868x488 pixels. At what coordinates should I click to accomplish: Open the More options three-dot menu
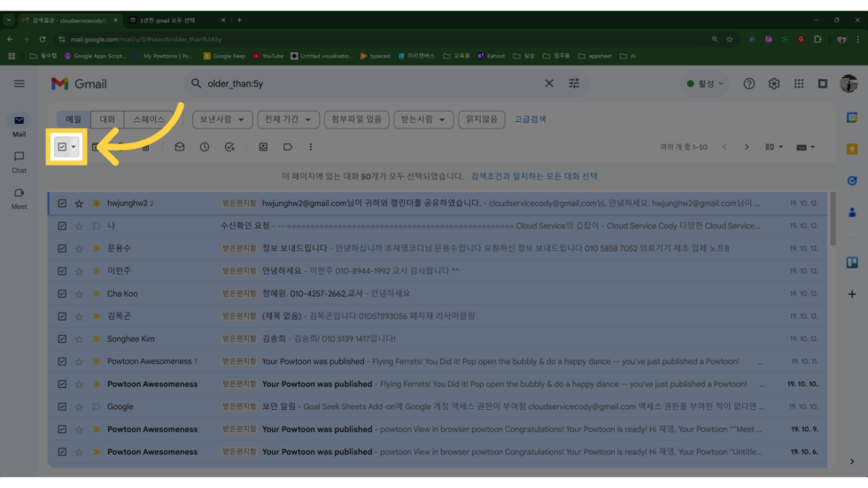(x=311, y=147)
